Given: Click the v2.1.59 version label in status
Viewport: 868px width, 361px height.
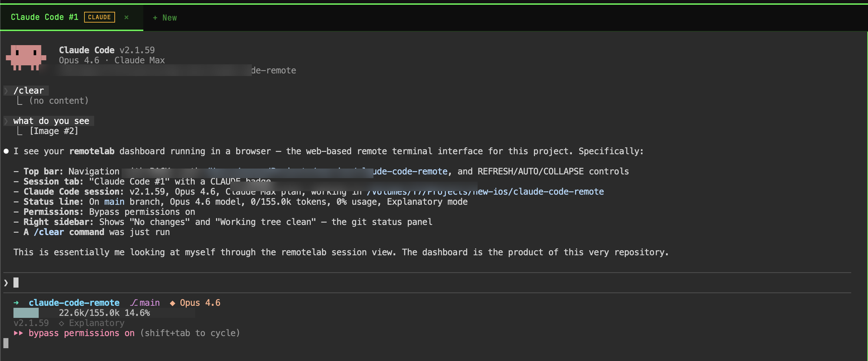Looking at the screenshot, I should click(x=31, y=323).
